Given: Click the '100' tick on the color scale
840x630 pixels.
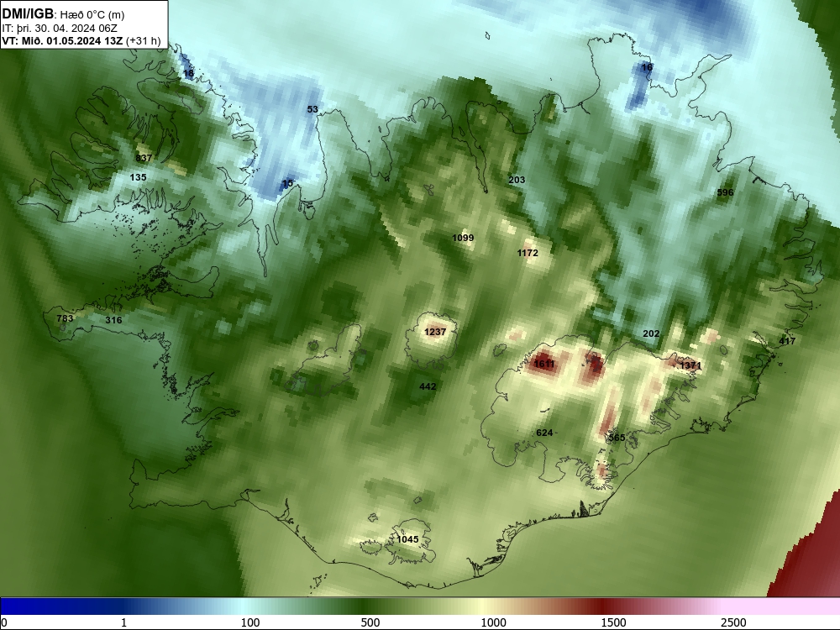Looking at the screenshot, I should tap(250, 622).
